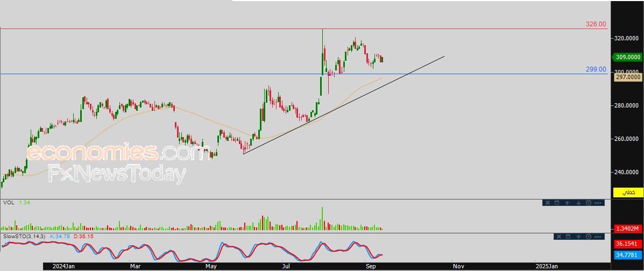Move the VOL panel up
The width and height of the screenshot is (644, 271).
(x=567, y=203)
